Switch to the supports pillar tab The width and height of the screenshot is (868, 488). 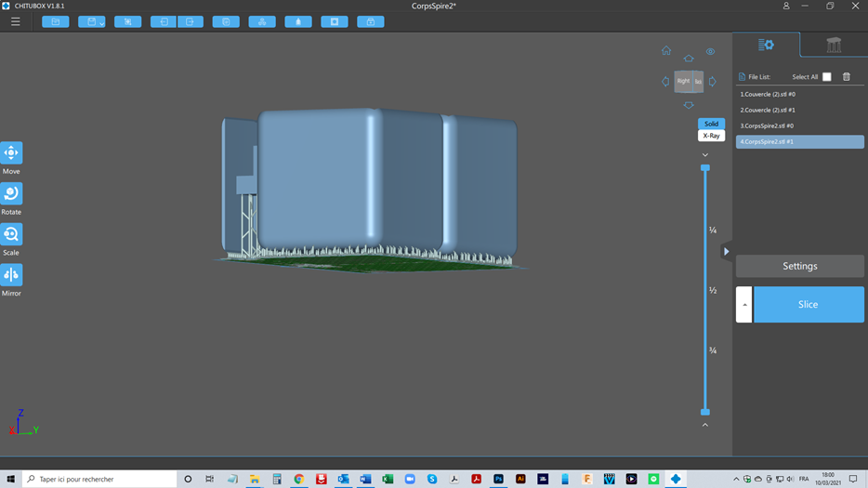(x=834, y=45)
